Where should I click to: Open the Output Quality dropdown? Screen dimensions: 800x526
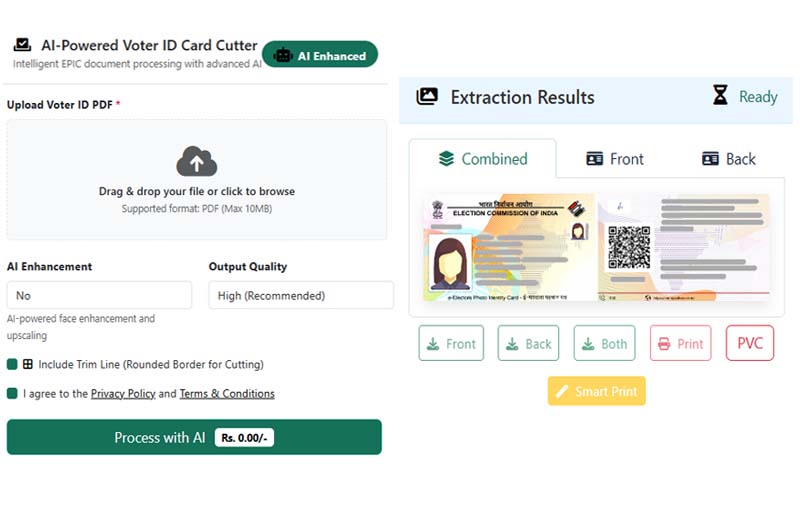click(301, 295)
